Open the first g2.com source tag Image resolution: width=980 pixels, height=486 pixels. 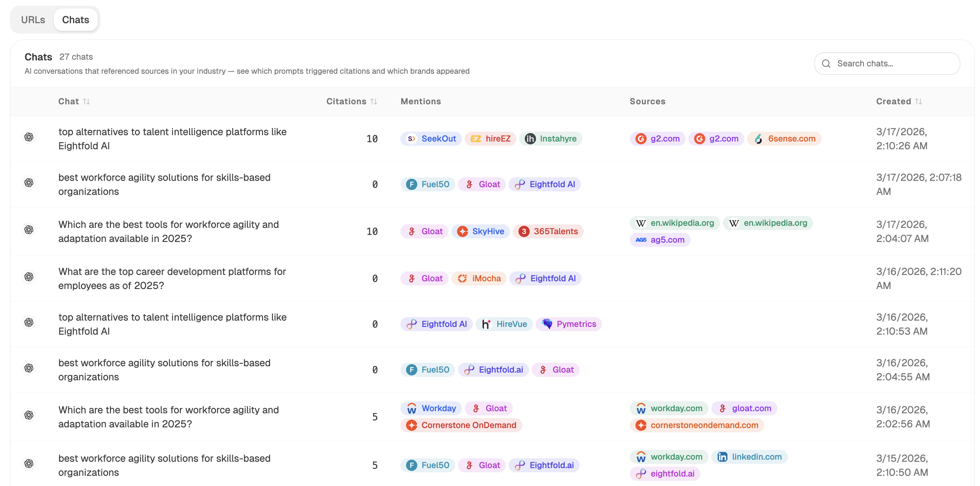pyautogui.click(x=657, y=139)
